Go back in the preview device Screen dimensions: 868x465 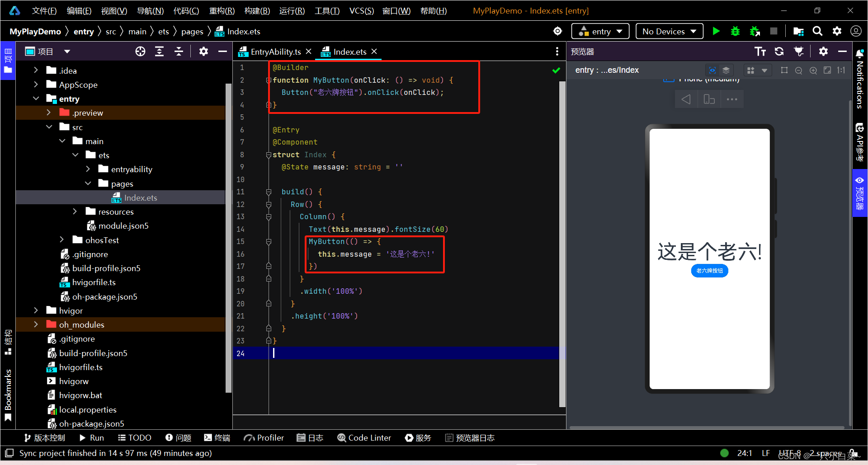(686, 99)
